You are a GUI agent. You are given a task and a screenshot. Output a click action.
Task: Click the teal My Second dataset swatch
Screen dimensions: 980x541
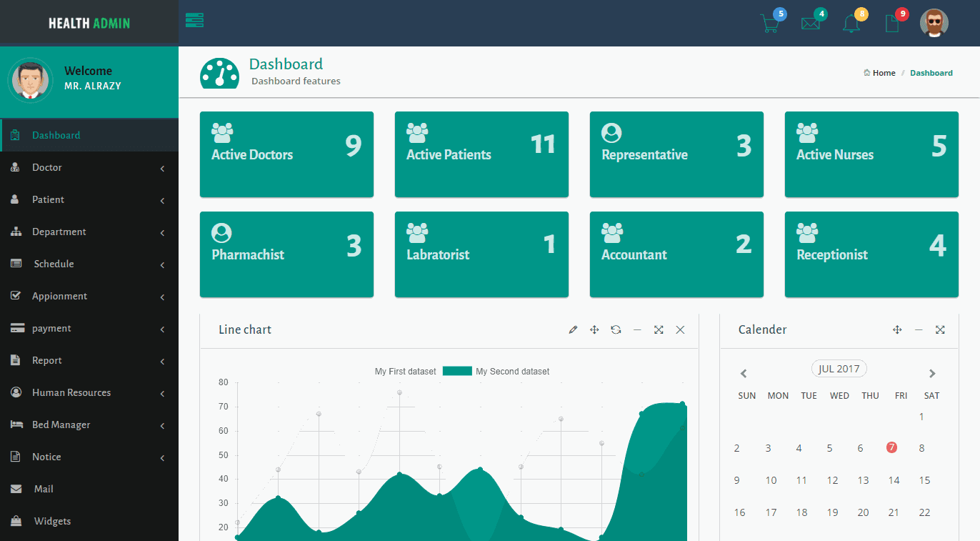pyautogui.click(x=457, y=371)
